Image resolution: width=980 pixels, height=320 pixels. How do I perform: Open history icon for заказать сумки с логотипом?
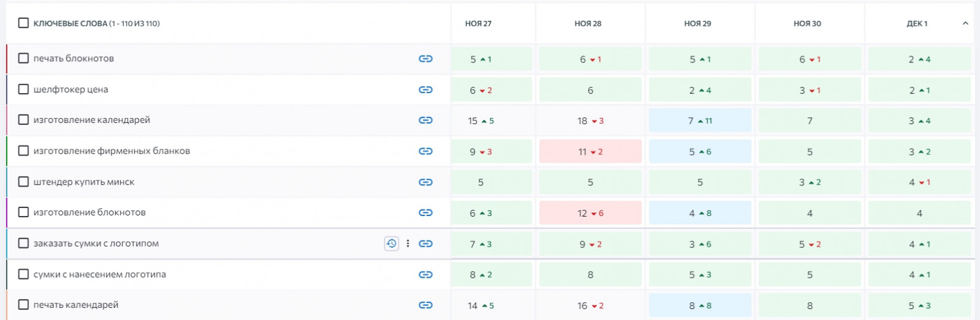click(391, 244)
